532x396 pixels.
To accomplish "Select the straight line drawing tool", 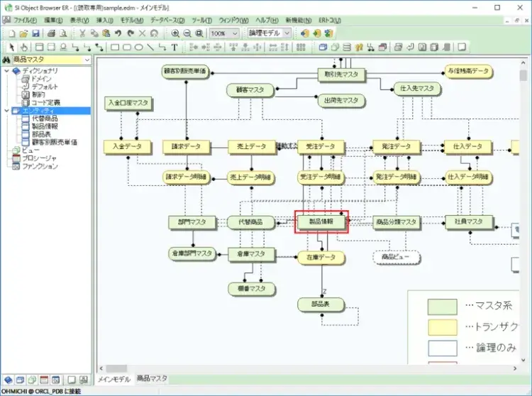I will (x=151, y=48).
